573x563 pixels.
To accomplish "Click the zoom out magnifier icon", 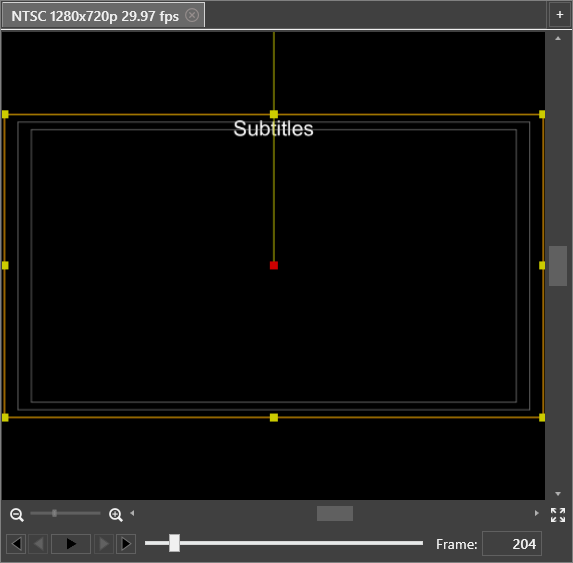I will coord(17,514).
